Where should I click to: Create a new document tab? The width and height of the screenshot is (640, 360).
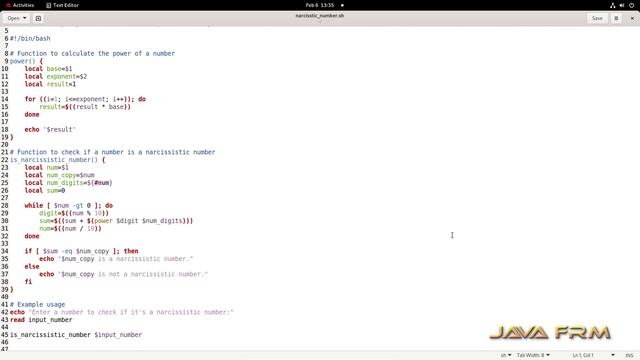(38, 18)
